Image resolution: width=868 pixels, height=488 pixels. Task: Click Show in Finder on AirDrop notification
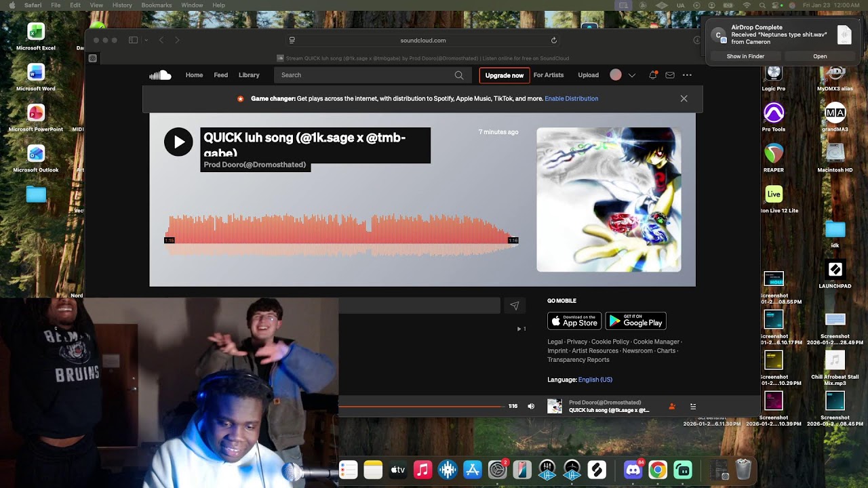pyautogui.click(x=745, y=56)
